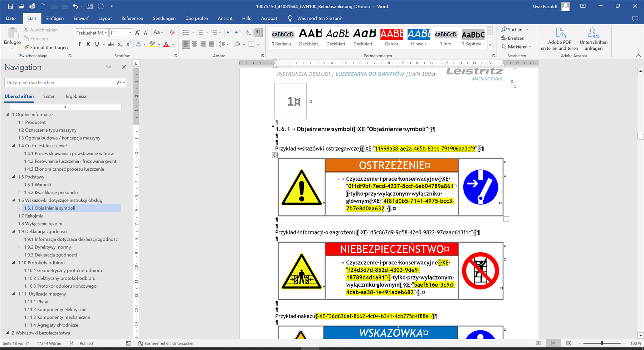Decrease indent of the paragraph
This screenshot has height=350, width=644.
click(x=229, y=33)
